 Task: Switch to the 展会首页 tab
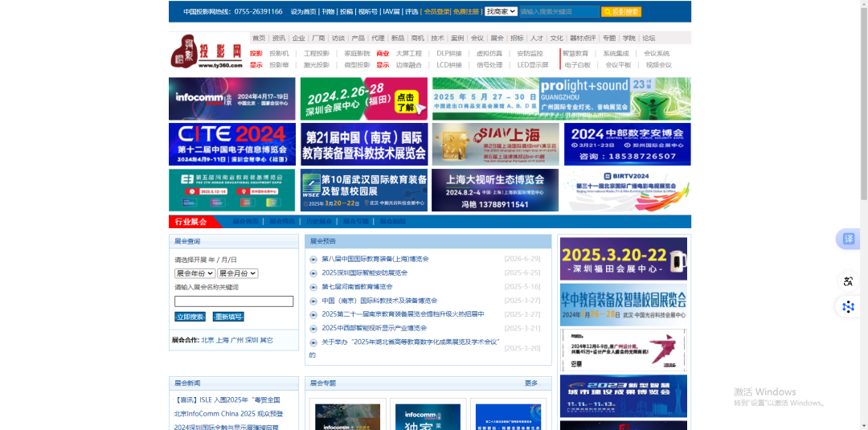tap(245, 221)
